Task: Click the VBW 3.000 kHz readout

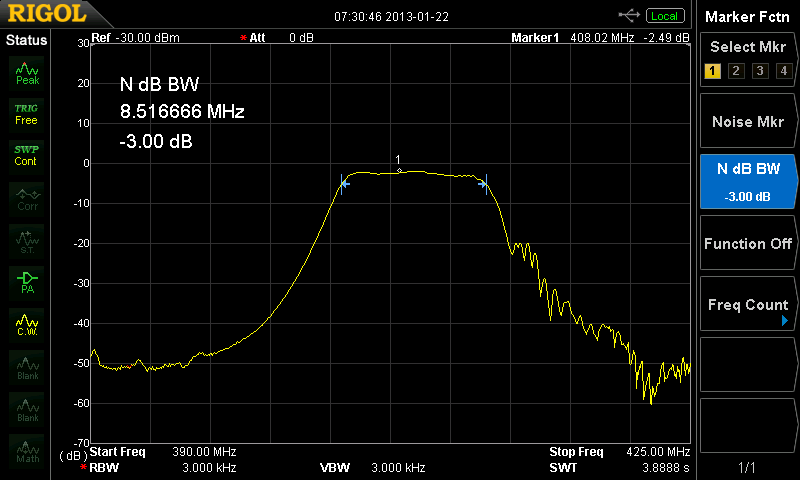Action: coord(372,467)
